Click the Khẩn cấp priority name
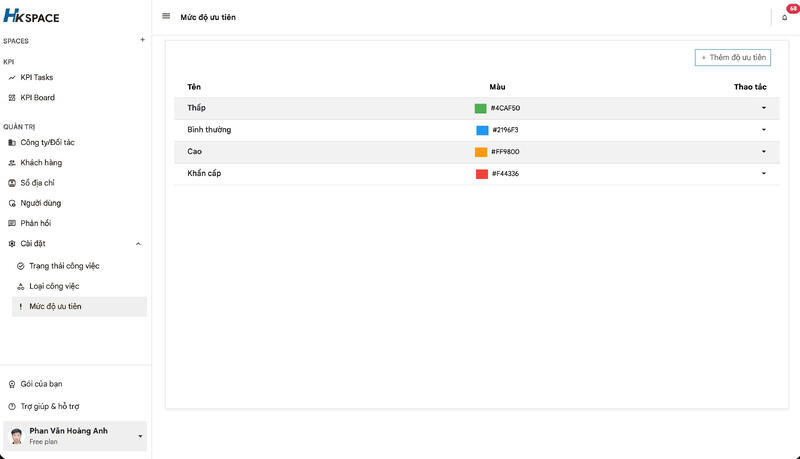The width and height of the screenshot is (800, 459). point(204,173)
